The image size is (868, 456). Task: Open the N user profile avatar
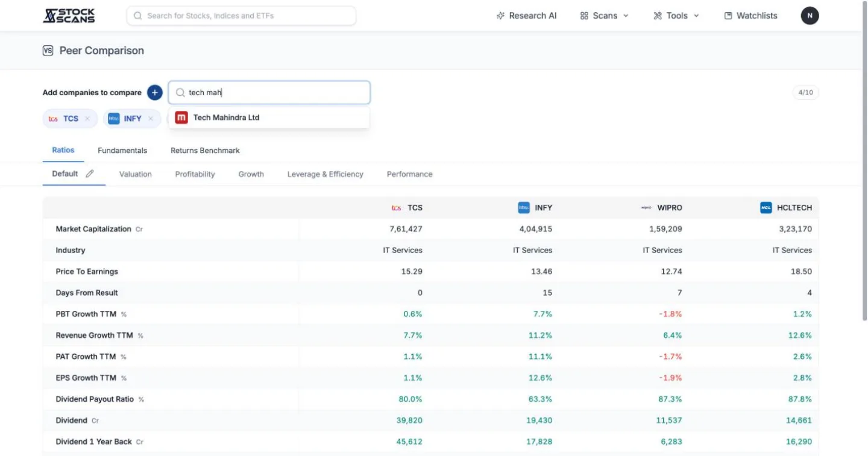[x=810, y=16]
